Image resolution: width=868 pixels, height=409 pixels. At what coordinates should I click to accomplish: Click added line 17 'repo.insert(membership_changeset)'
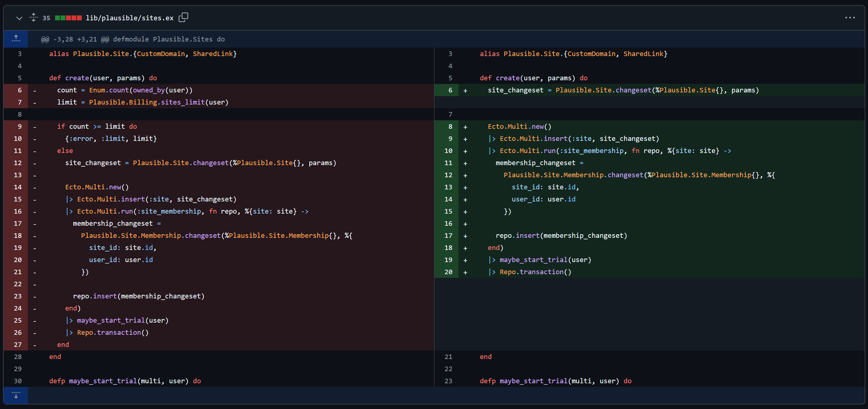pyautogui.click(x=561, y=236)
